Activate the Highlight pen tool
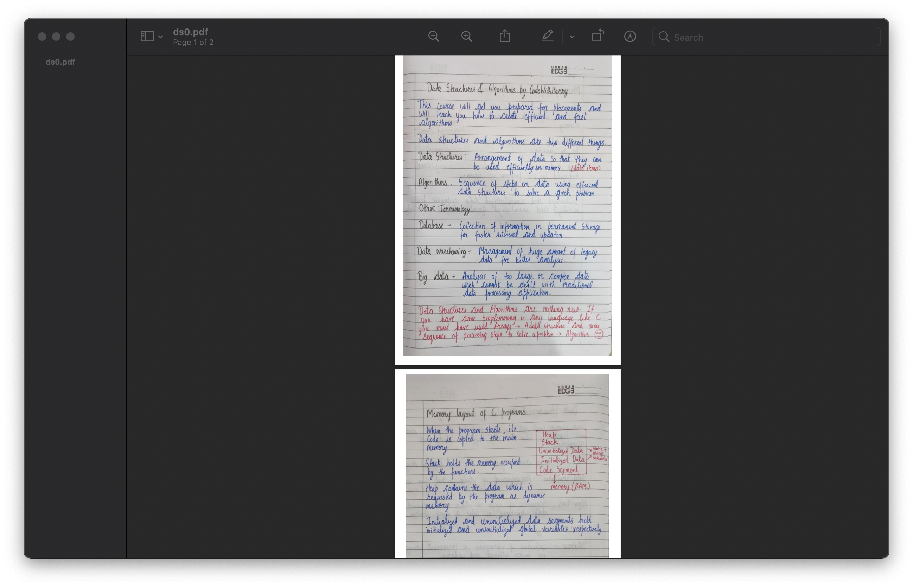 coord(547,36)
